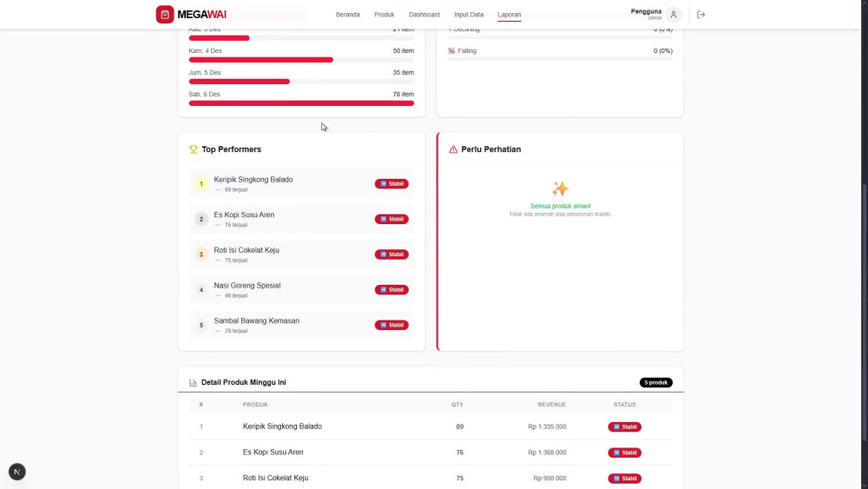Select the Laporan menu tab
The width and height of the screenshot is (868, 489).
tap(510, 15)
